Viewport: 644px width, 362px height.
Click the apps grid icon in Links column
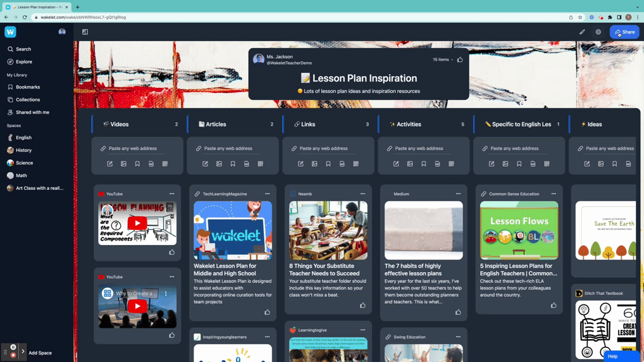point(356,163)
